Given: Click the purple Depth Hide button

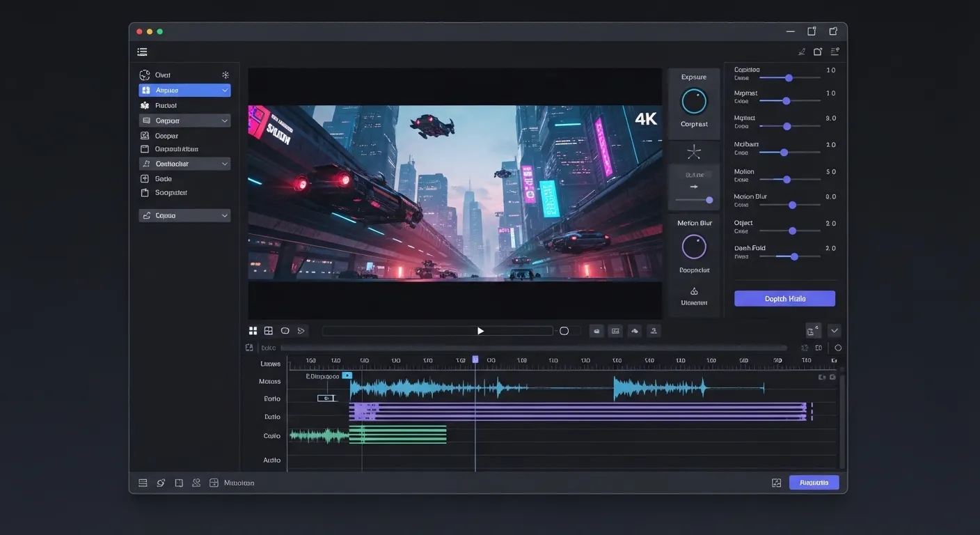Looking at the screenshot, I should pyautogui.click(x=784, y=298).
